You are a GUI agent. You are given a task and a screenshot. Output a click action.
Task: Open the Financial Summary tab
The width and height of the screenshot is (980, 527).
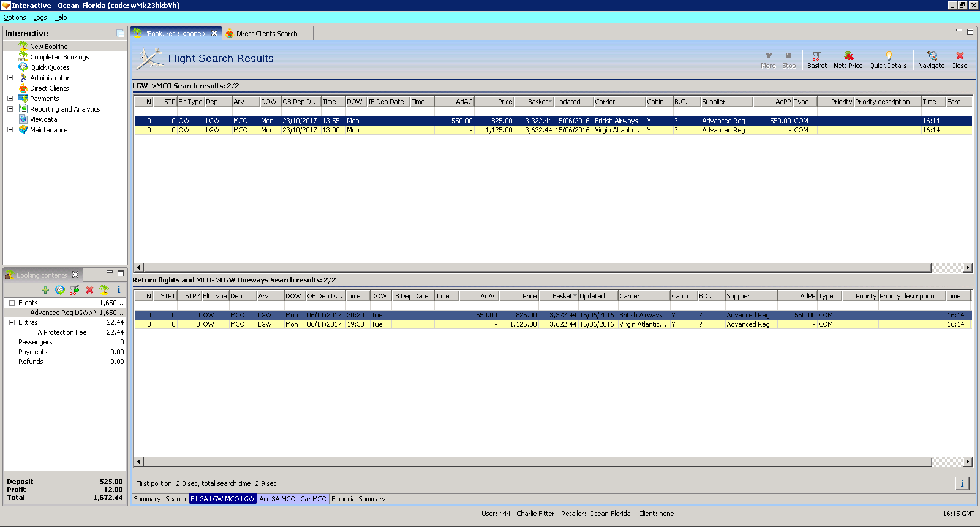(358, 499)
